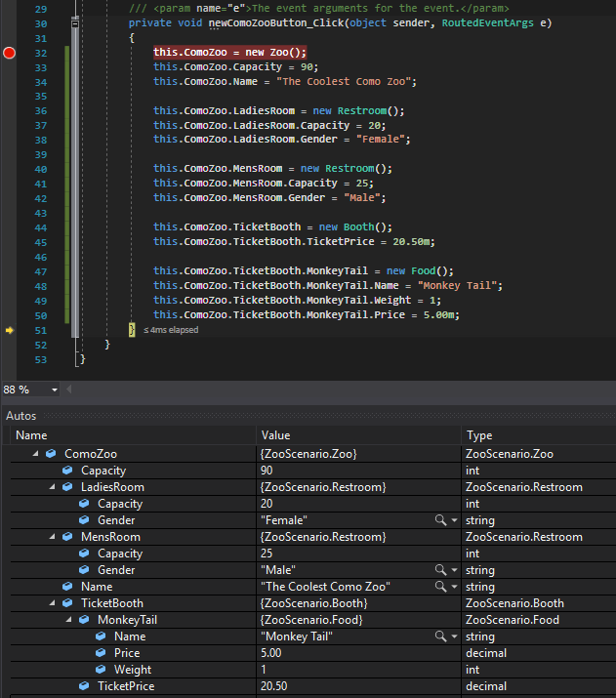Viewport: 616px width, 698px height.
Task: Click the property icon next to TicketPrice
Action: [84, 686]
